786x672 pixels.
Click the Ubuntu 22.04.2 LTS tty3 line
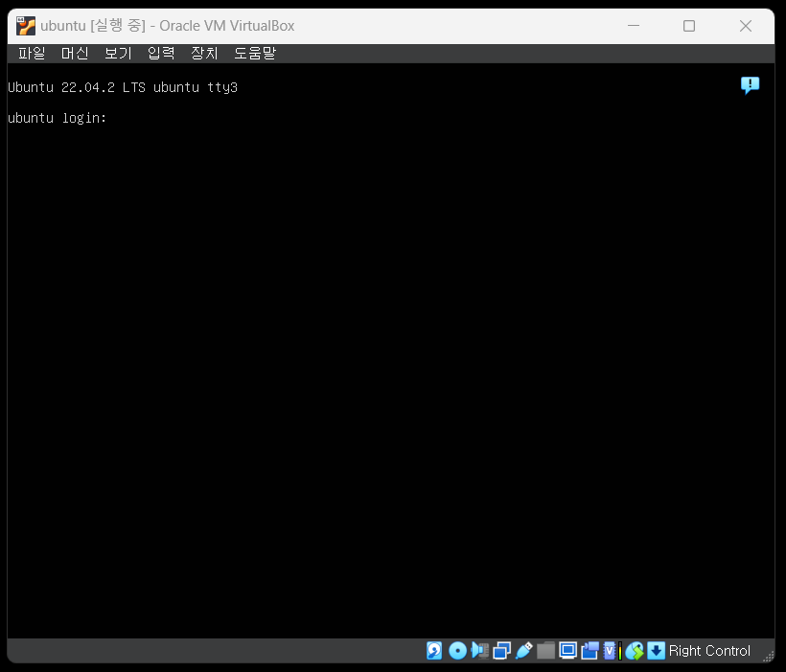pos(123,87)
